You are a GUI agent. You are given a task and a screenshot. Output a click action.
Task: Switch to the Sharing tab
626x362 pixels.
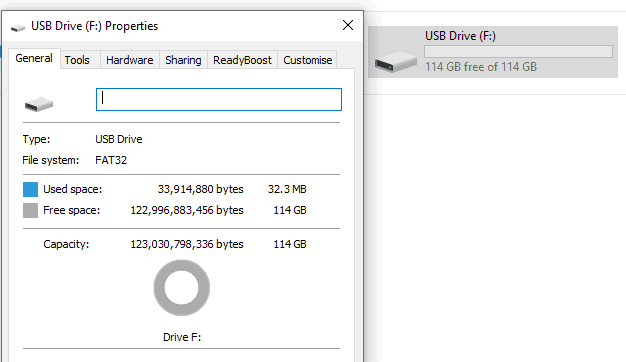183,60
